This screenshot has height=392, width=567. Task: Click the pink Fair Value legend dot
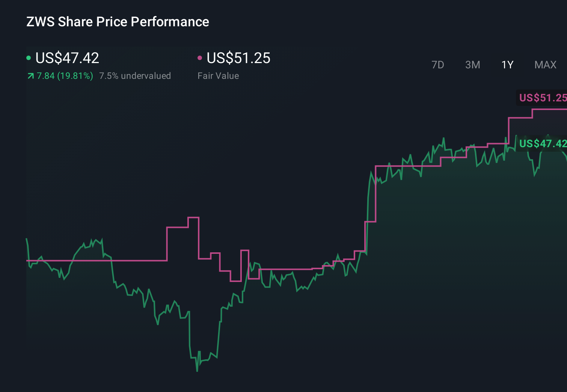coord(200,57)
